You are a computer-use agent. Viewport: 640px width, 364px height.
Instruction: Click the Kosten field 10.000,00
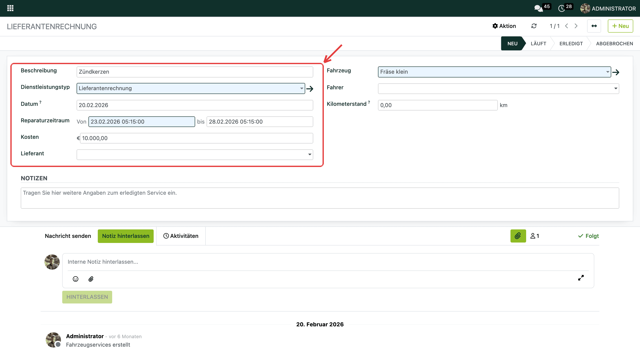click(x=196, y=138)
